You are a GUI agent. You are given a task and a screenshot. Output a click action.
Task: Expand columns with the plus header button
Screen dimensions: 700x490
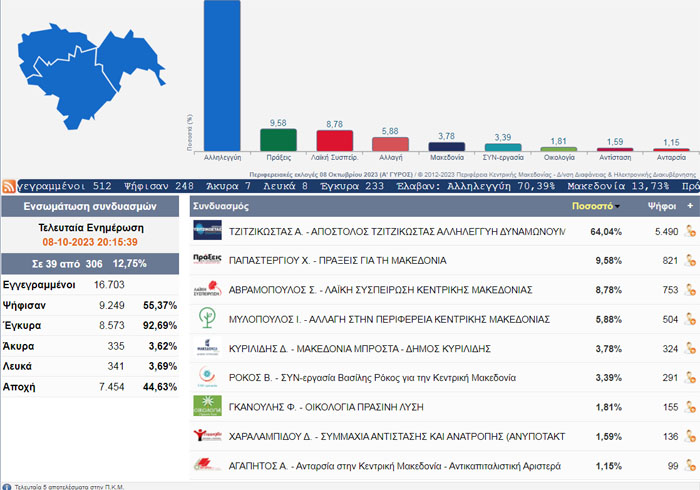[689, 206]
